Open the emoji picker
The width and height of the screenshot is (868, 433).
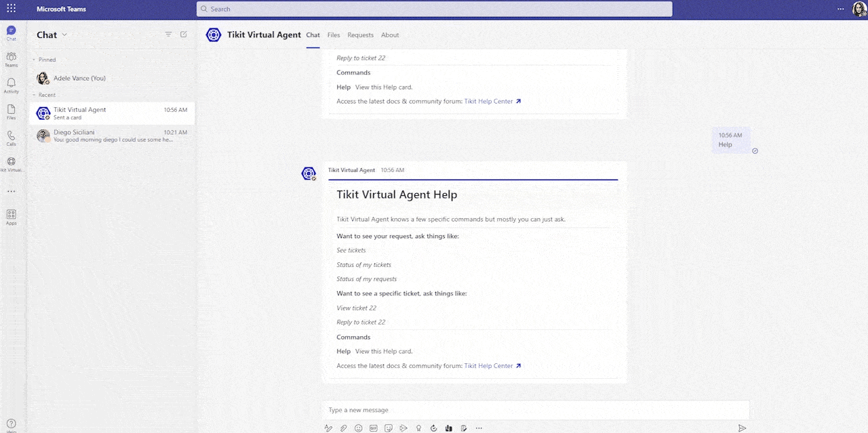tap(359, 428)
